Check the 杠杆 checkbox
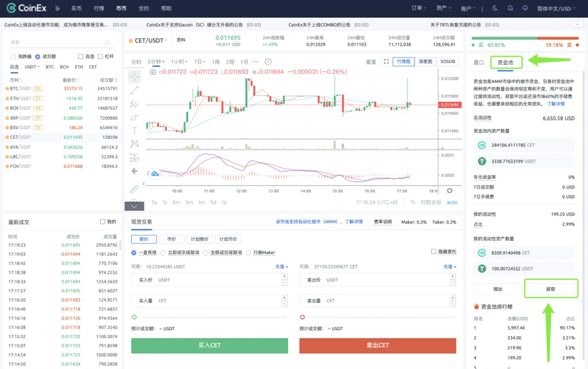588x369 pixels. (x=100, y=57)
